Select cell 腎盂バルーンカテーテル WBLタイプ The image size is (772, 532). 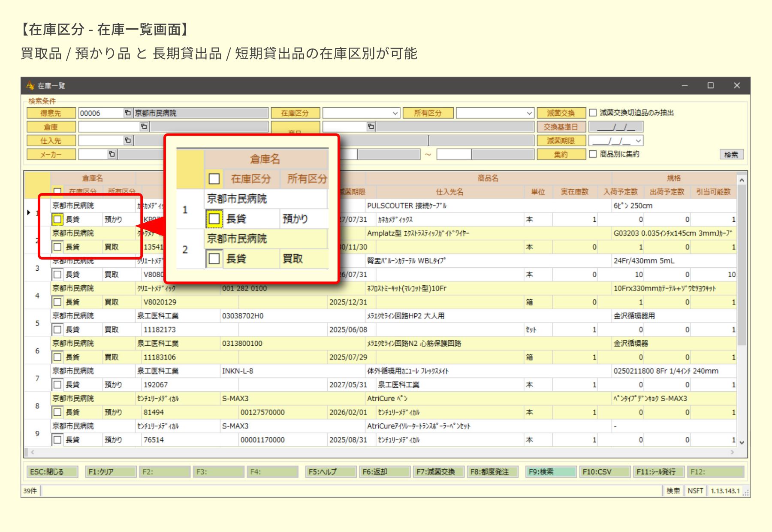click(489, 261)
